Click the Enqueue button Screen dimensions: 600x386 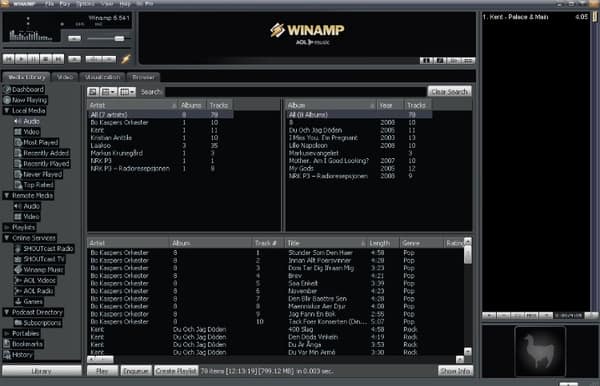(x=135, y=371)
